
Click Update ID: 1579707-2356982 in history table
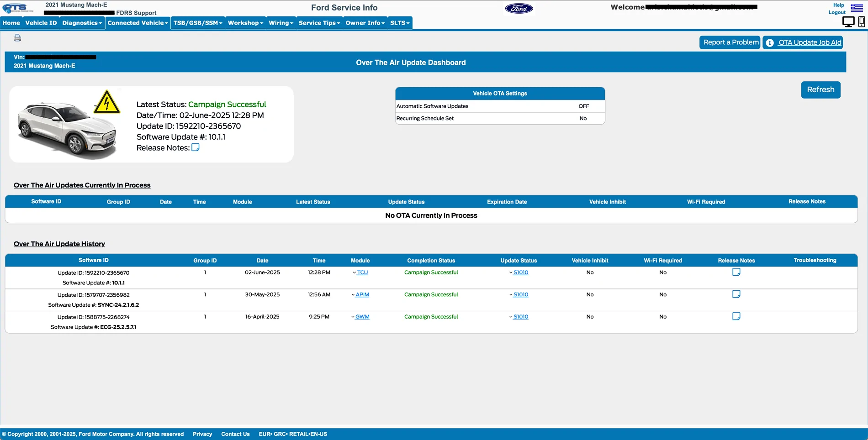point(93,295)
